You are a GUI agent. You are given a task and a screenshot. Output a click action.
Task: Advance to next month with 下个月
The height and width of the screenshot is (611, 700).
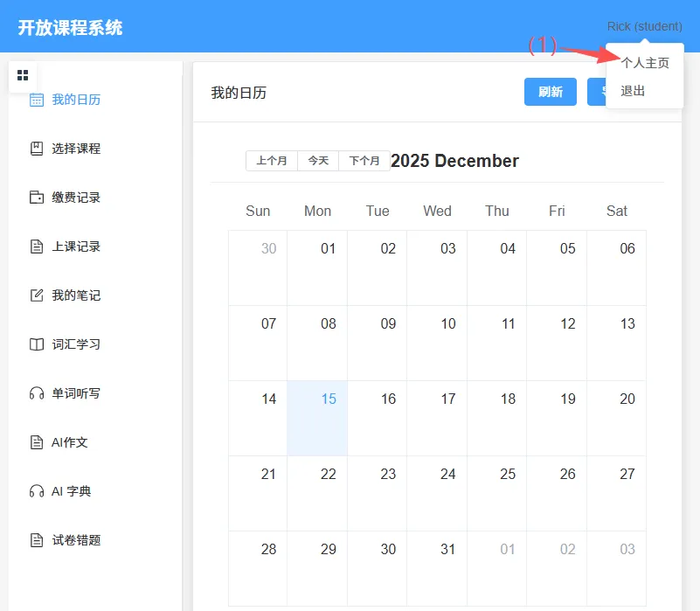(364, 161)
